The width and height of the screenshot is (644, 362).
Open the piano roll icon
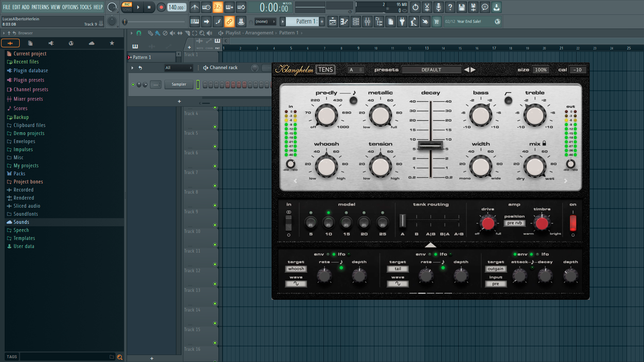(344, 22)
